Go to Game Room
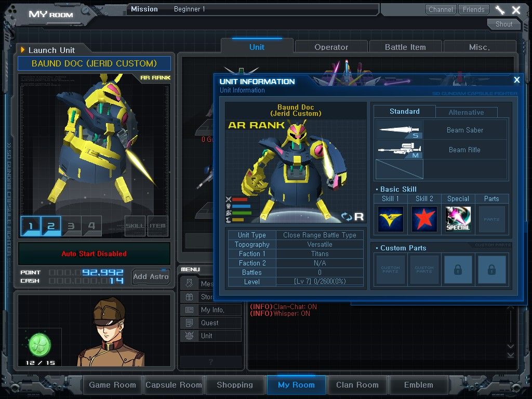The image size is (532, 399). [112, 385]
